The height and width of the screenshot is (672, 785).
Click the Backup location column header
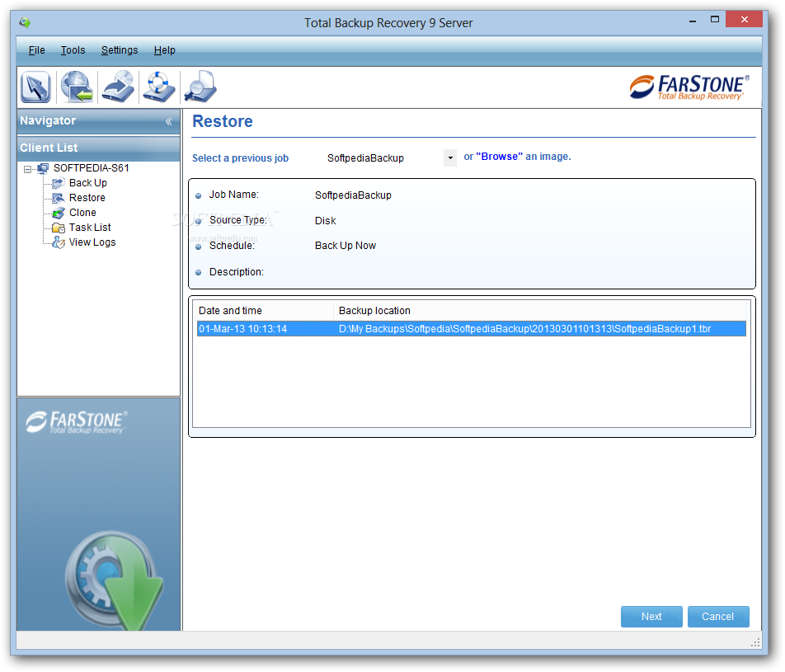(539, 311)
